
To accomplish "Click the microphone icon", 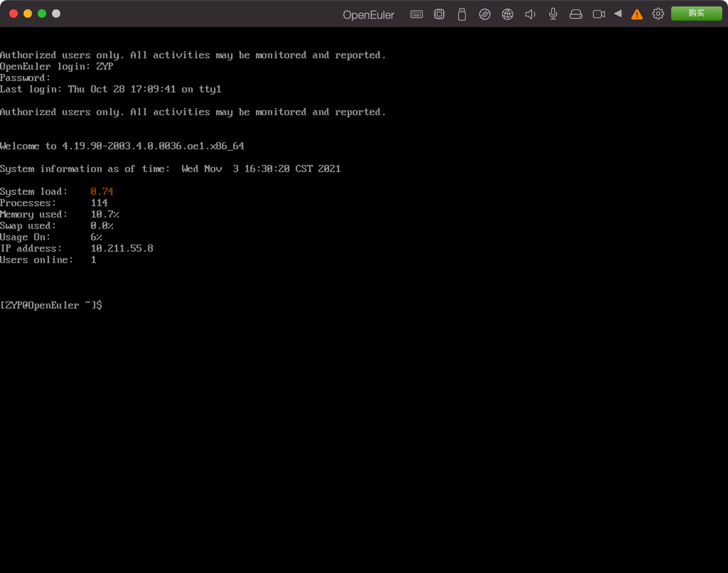I will [553, 14].
